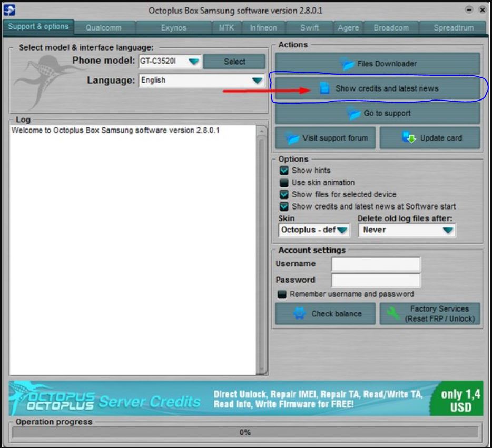Click the Update card button

pos(430,138)
